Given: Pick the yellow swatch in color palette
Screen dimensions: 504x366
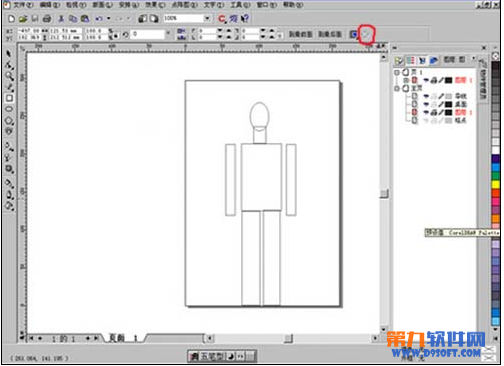Looking at the screenshot, I should [x=496, y=184].
